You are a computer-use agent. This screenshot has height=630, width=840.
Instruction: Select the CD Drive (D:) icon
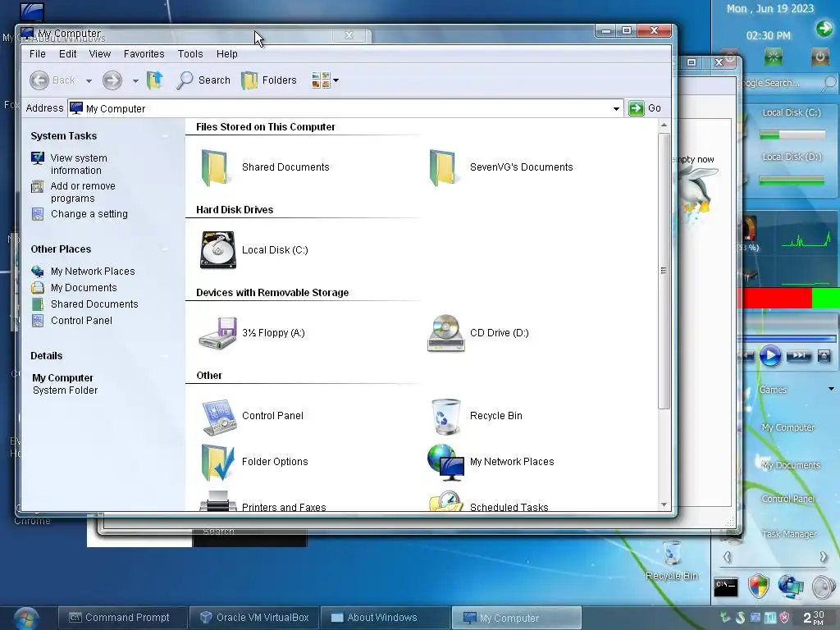445,333
